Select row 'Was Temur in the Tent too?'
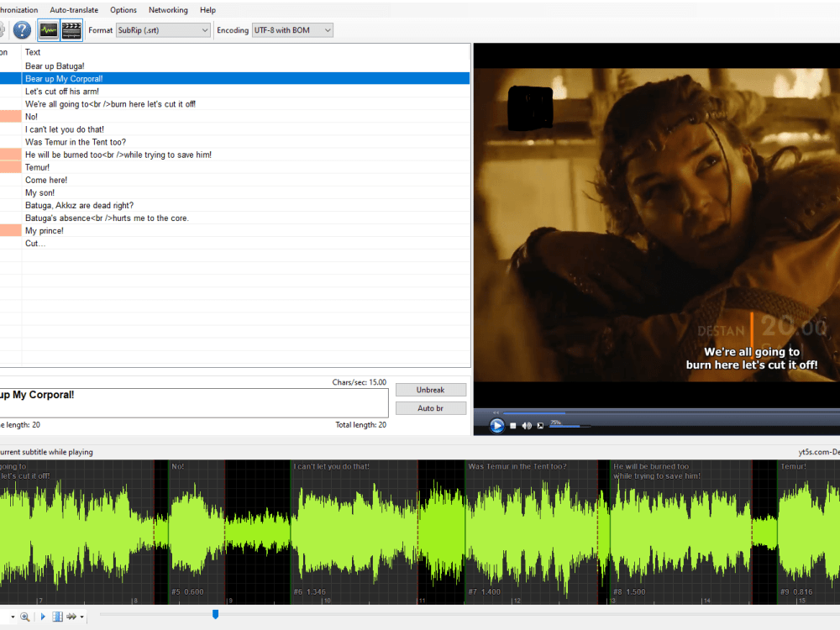This screenshot has height=630, width=840. (x=234, y=142)
